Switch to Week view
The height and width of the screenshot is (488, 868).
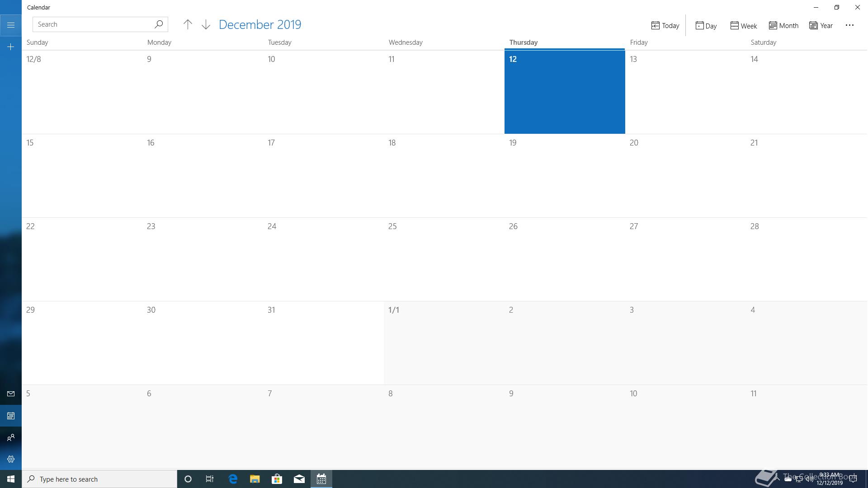[x=743, y=26]
